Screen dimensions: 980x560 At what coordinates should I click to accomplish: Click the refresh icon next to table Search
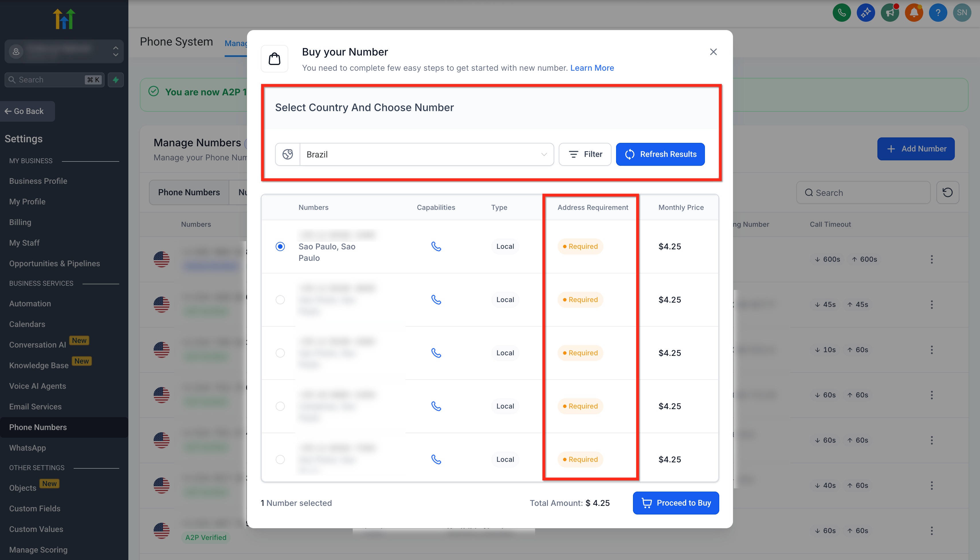(x=947, y=192)
